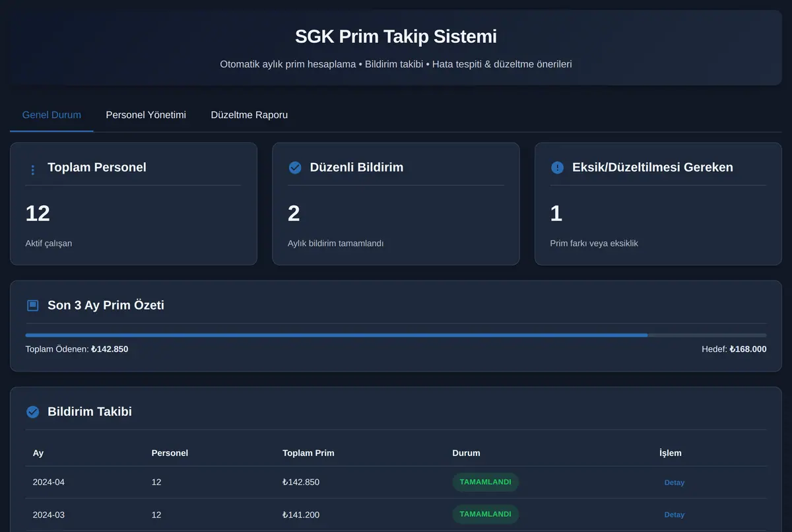Image resolution: width=792 pixels, height=532 pixels.
Task: Click the personnel count in the 2024-04 row
Action: (156, 482)
